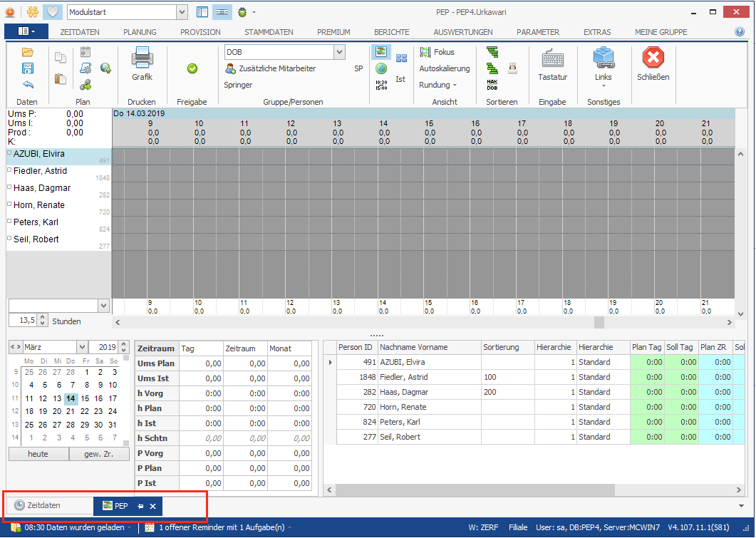This screenshot has height=538, width=756.
Task: Select March 21 in the calendar
Action: tap(71, 412)
